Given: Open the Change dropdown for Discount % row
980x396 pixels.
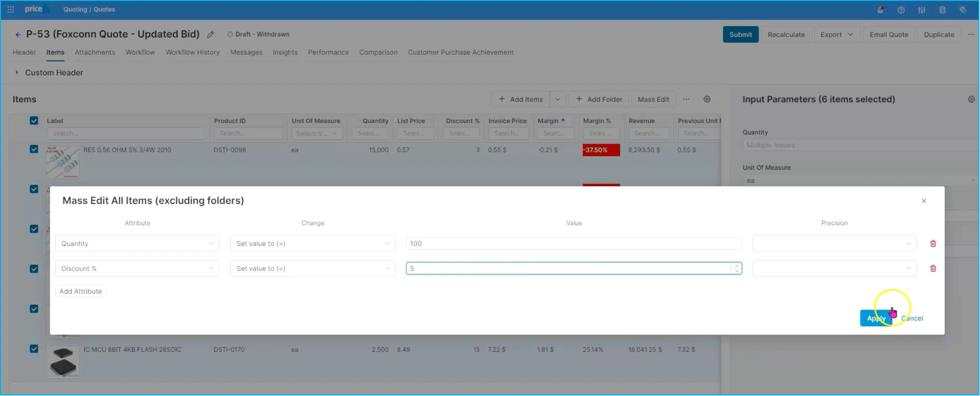Looking at the screenshot, I should [313, 268].
